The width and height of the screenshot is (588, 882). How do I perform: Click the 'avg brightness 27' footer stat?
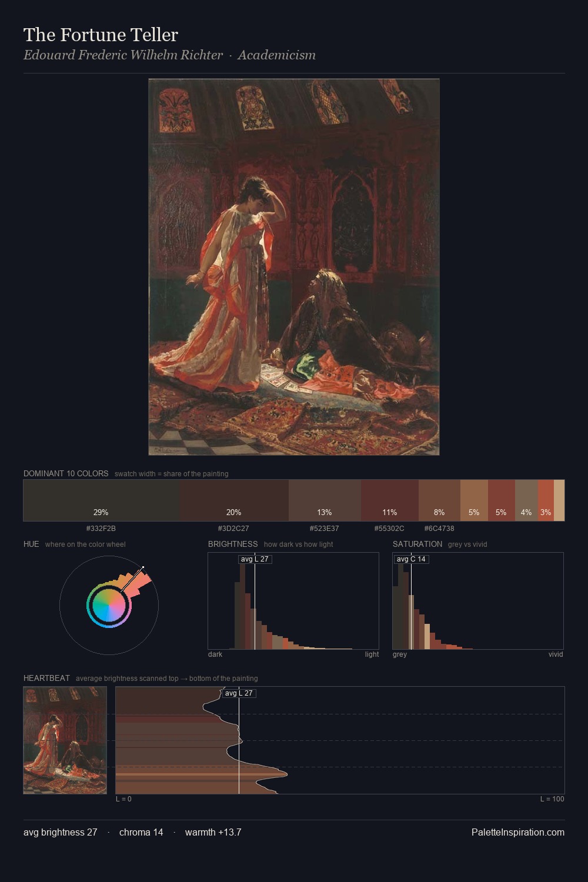tap(61, 832)
